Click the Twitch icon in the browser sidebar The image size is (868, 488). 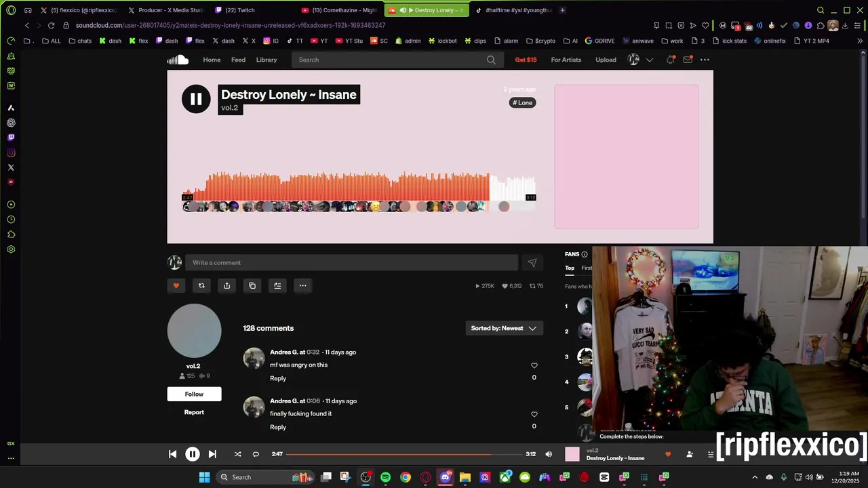pos(11,138)
